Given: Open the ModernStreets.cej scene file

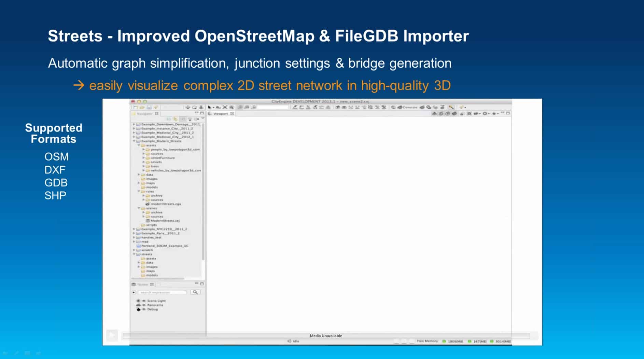Looking at the screenshot, I should tap(165, 221).
